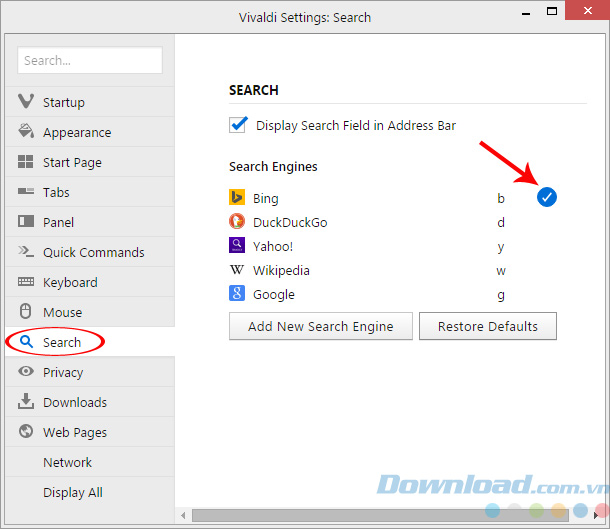610x529 pixels.
Task: Toggle Display Search Field in Address Bar
Action: pyautogui.click(x=238, y=126)
